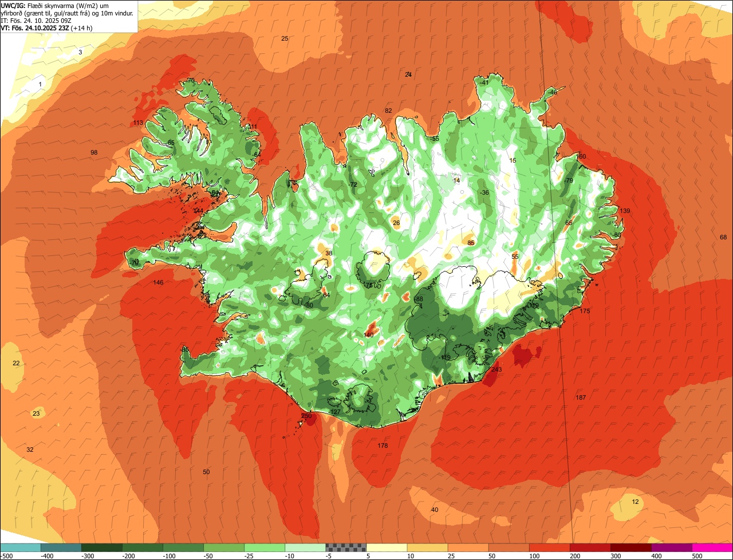Image resolution: width=733 pixels, height=560 pixels.
Task: Select the crimson legend swatch starting at 200
Action: coord(590,547)
